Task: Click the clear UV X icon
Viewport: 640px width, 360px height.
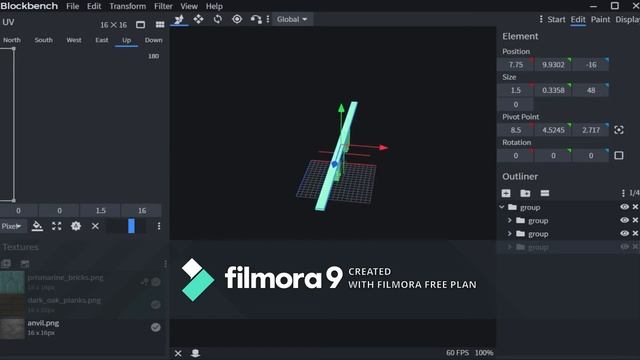Action: coord(95,226)
